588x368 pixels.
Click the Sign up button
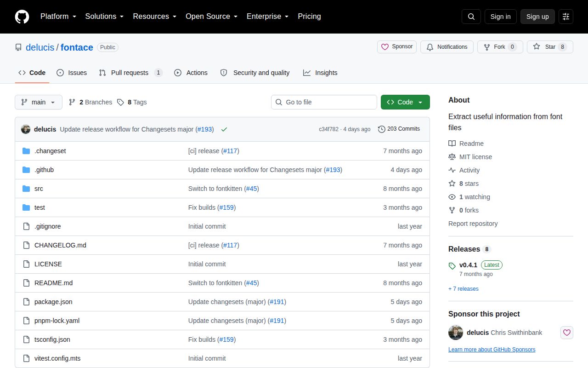537,17
